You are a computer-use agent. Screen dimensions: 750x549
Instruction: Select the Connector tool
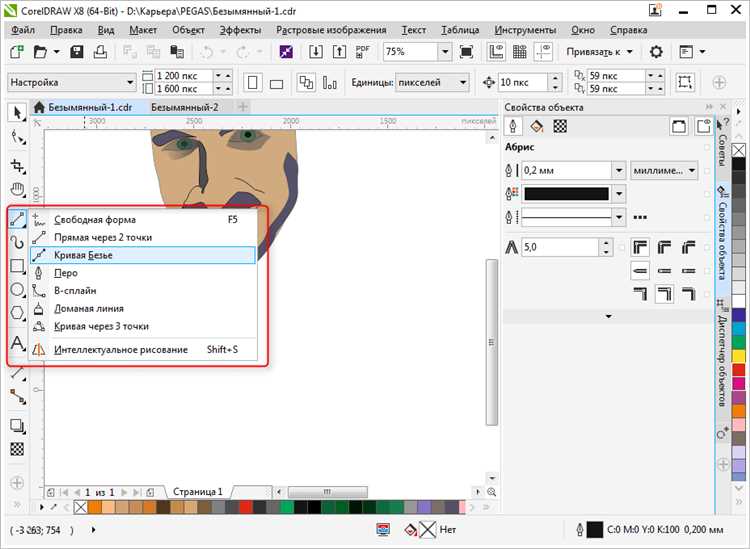pos(18,396)
